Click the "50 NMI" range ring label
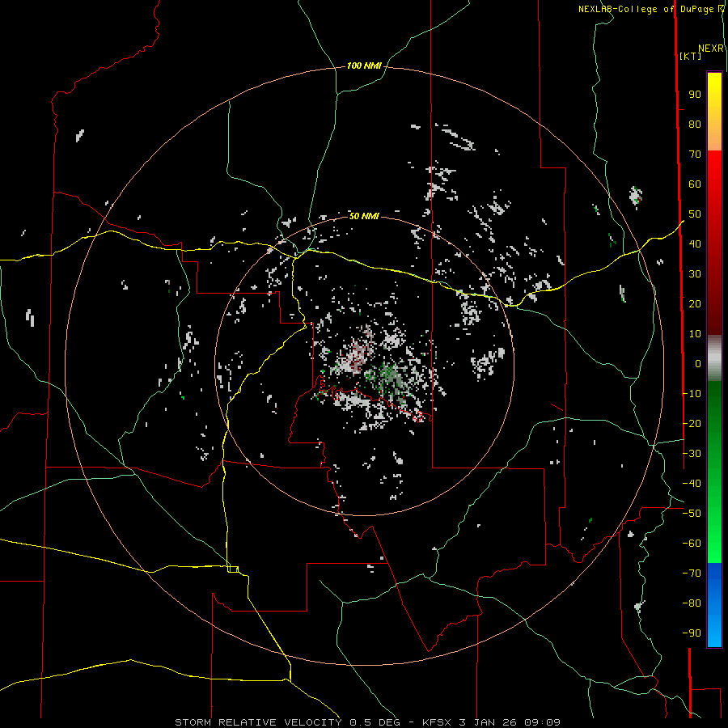 tap(364, 216)
